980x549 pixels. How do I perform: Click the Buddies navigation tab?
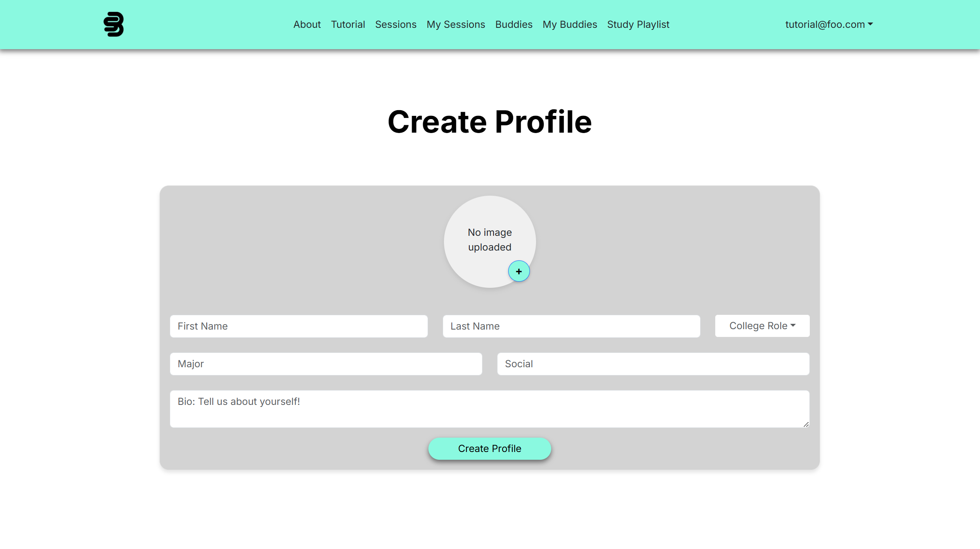pos(514,24)
